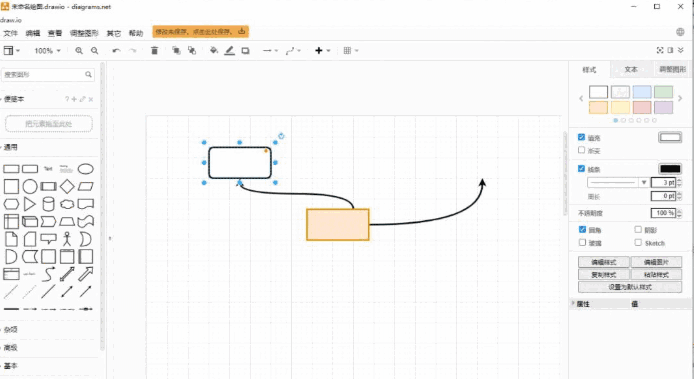Screen dimensions: 694x379
Task: Click the fill color bucket icon
Action: point(214,50)
